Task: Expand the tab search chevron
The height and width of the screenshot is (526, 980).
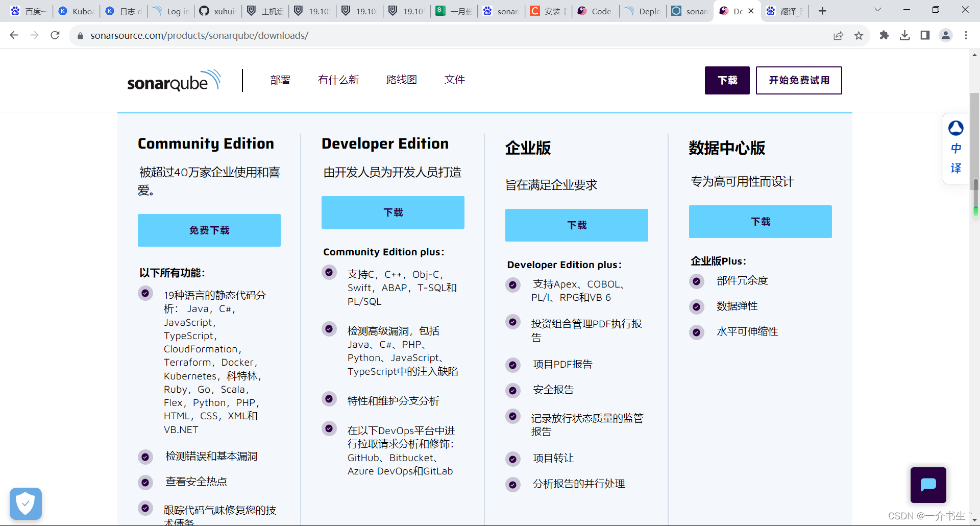Action: 877,10
